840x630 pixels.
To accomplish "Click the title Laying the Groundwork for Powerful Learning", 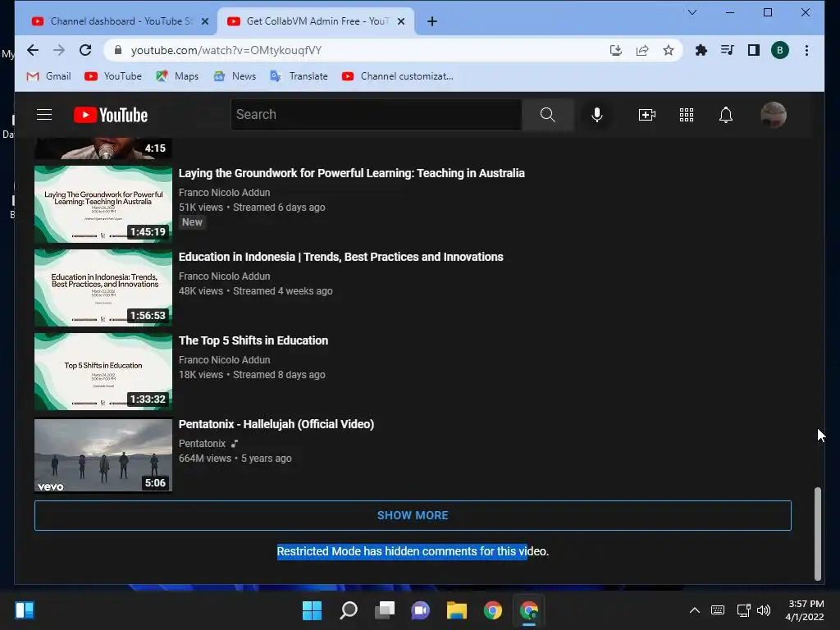I will (x=351, y=173).
